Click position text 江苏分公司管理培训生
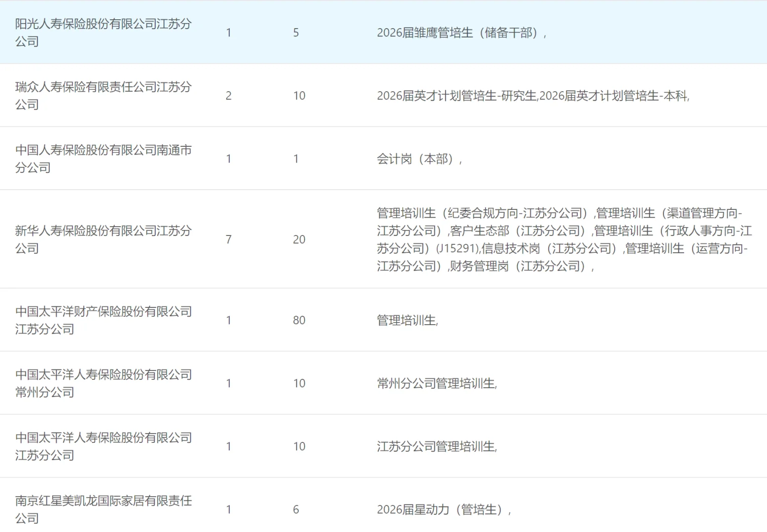The image size is (767, 532). [437, 446]
